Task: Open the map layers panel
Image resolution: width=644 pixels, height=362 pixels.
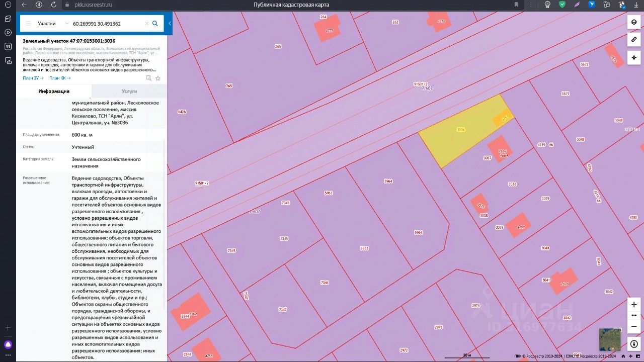Action: [634, 22]
